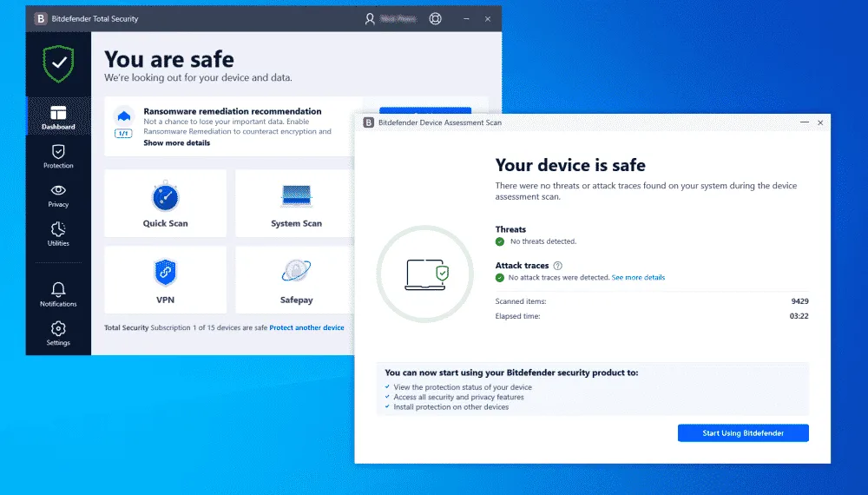Screen dimensions: 868x495
Task: Click the user account icon in the title bar
Action: 370,19
